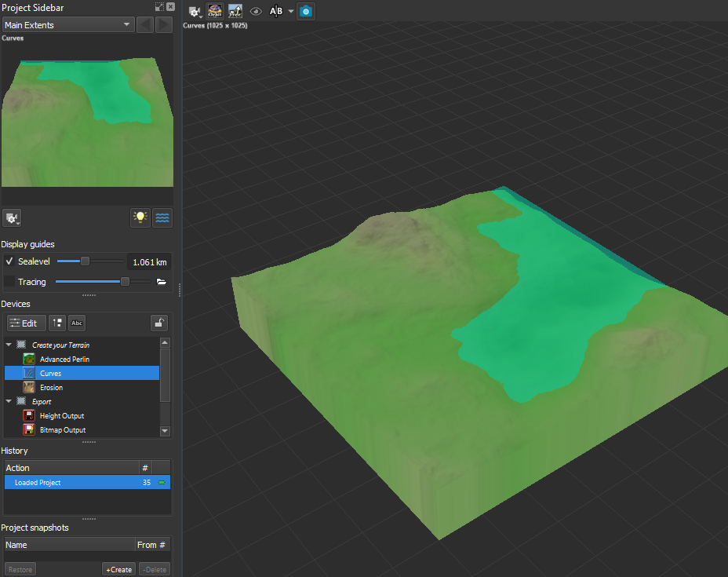Select the Erosion device
The image size is (728, 577).
tap(51, 388)
